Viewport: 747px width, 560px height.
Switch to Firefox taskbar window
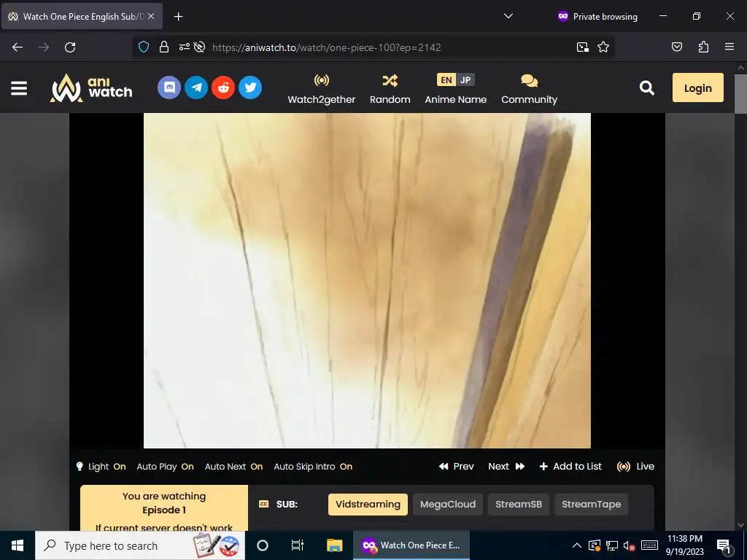[411, 545]
